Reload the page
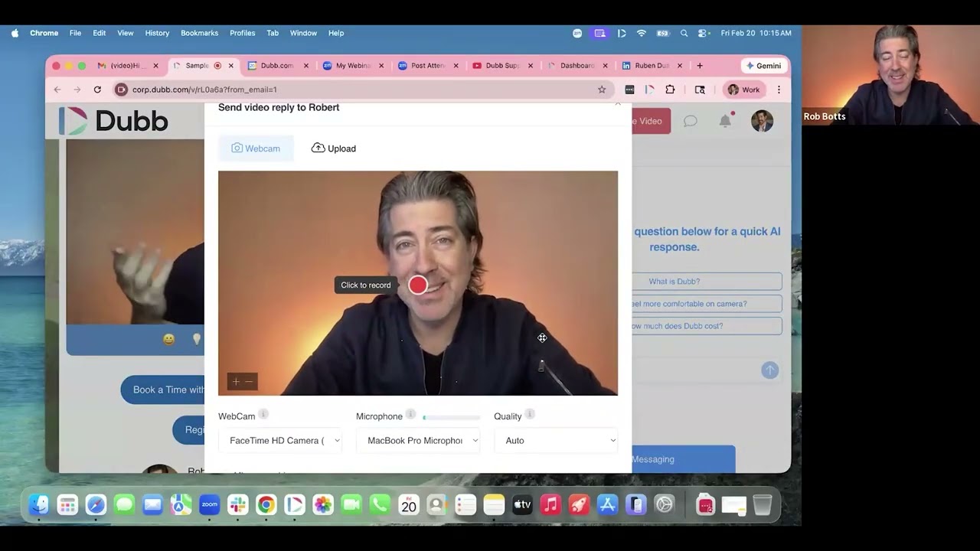Image resolution: width=980 pixels, height=551 pixels. click(97, 90)
